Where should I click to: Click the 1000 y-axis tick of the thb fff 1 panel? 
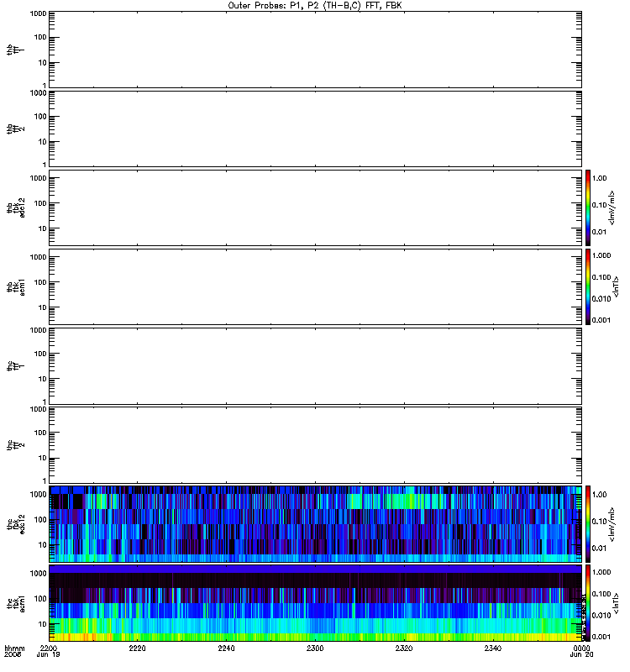(38, 13)
